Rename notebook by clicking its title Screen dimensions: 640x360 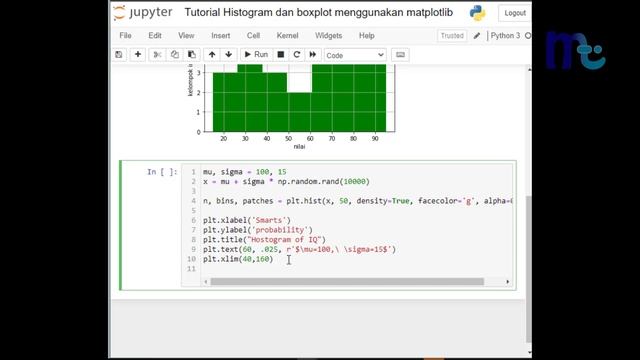pos(318,13)
